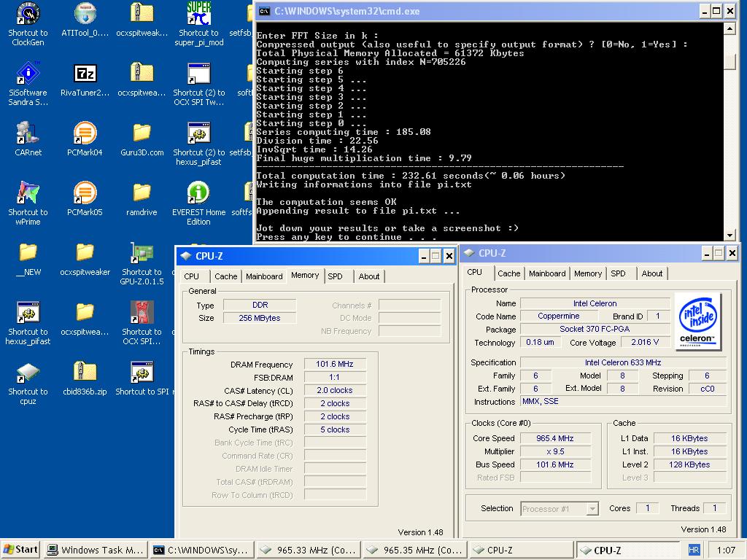Select the ramdrive folder icon

pos(142,192)
